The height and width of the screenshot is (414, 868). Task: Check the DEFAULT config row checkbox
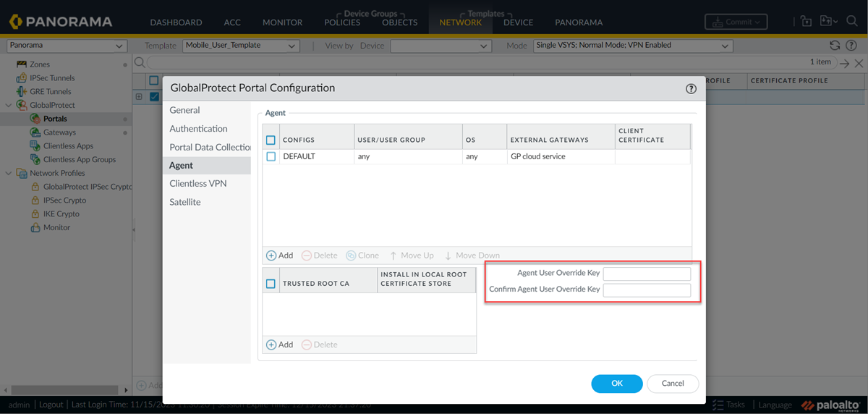pyautogui.click(x=271, y=156)
